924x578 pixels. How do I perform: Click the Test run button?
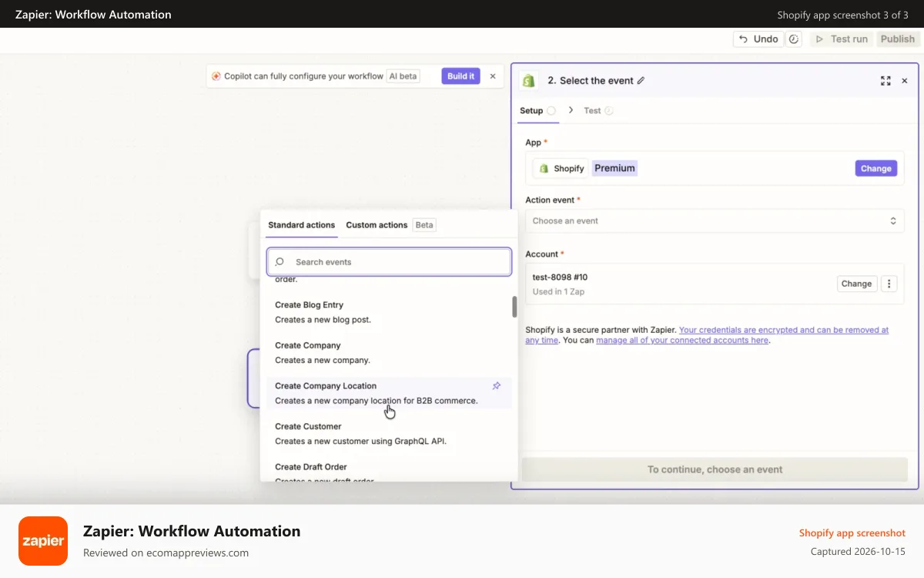[842, 39]
